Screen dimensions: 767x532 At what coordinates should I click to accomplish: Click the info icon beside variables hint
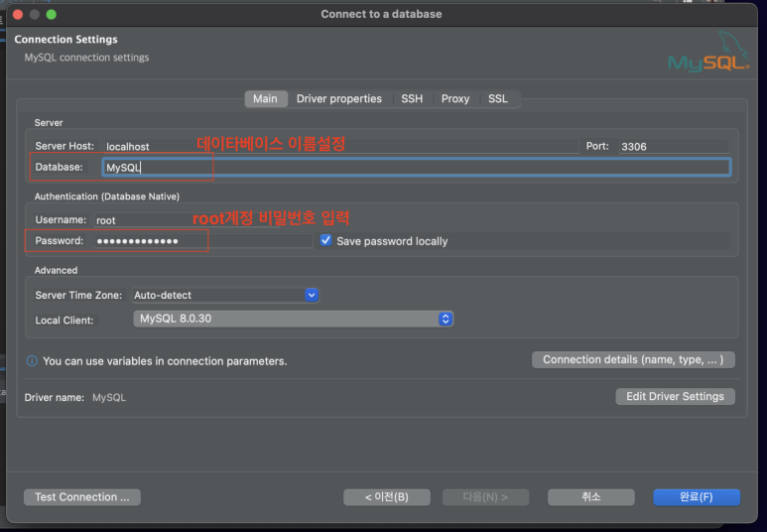[32, 361]
